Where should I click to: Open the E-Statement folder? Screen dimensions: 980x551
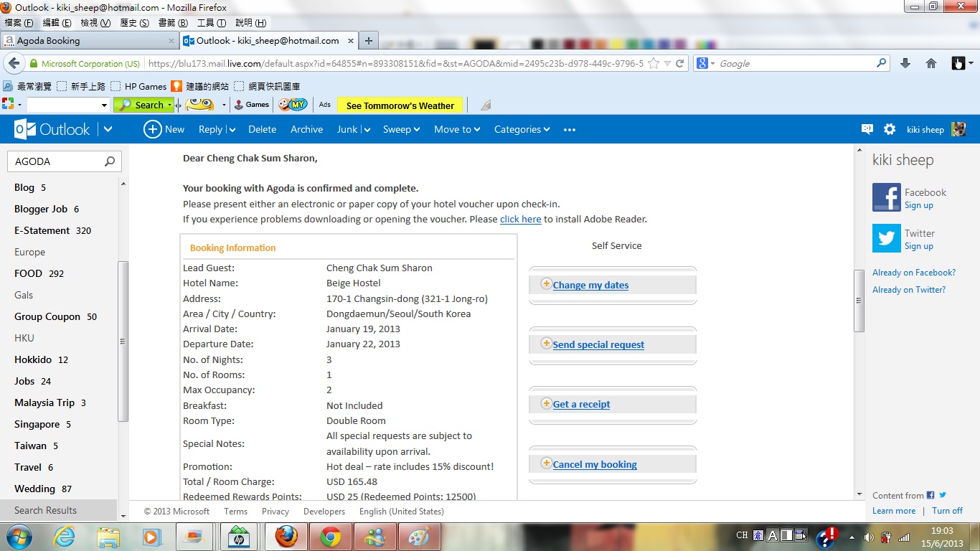click(52, 230)
